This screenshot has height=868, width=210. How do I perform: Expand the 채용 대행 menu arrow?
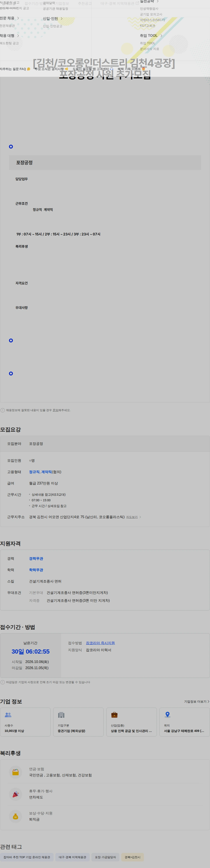(x=18, y=36)
